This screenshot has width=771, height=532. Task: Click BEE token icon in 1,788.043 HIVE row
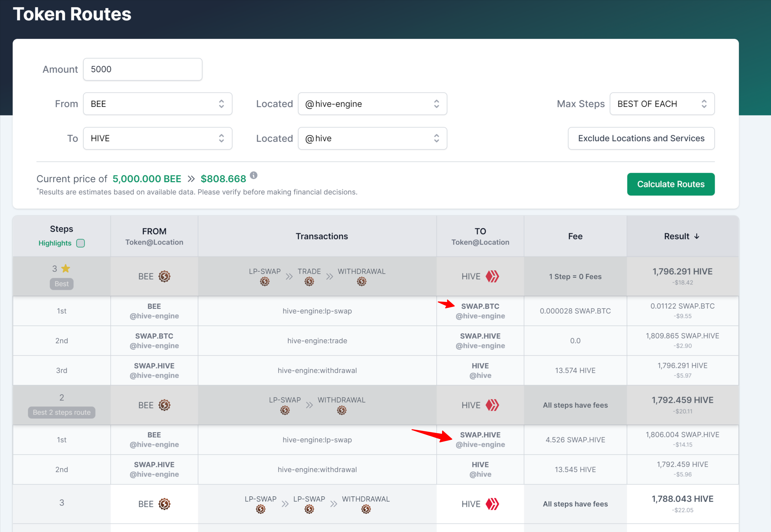(x=164, y=504)
